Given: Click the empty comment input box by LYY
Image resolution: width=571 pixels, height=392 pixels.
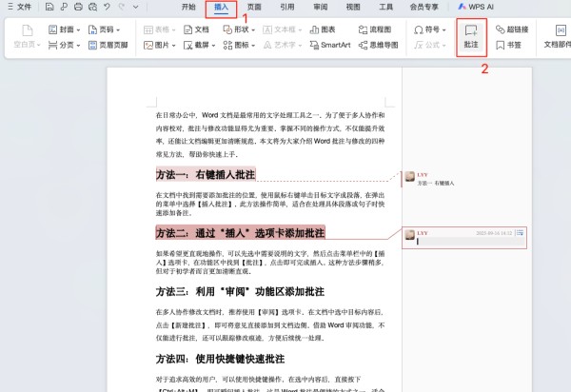Looking at the screenshot, I should 462,242.
